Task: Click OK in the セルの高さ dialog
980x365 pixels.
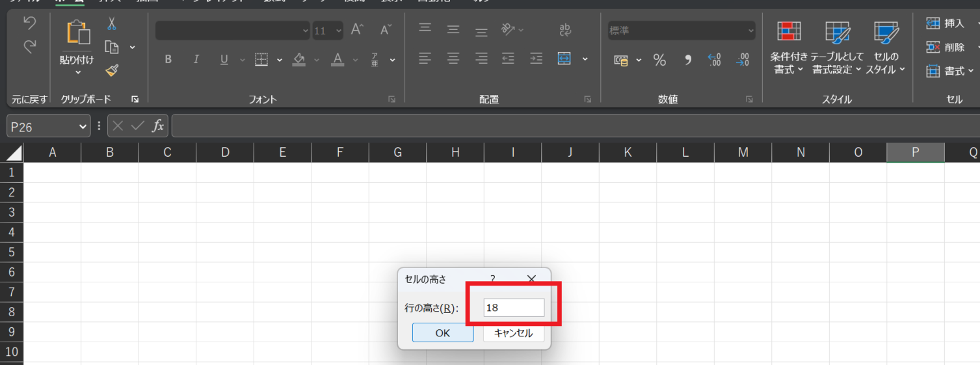Action: click(443, 332)
